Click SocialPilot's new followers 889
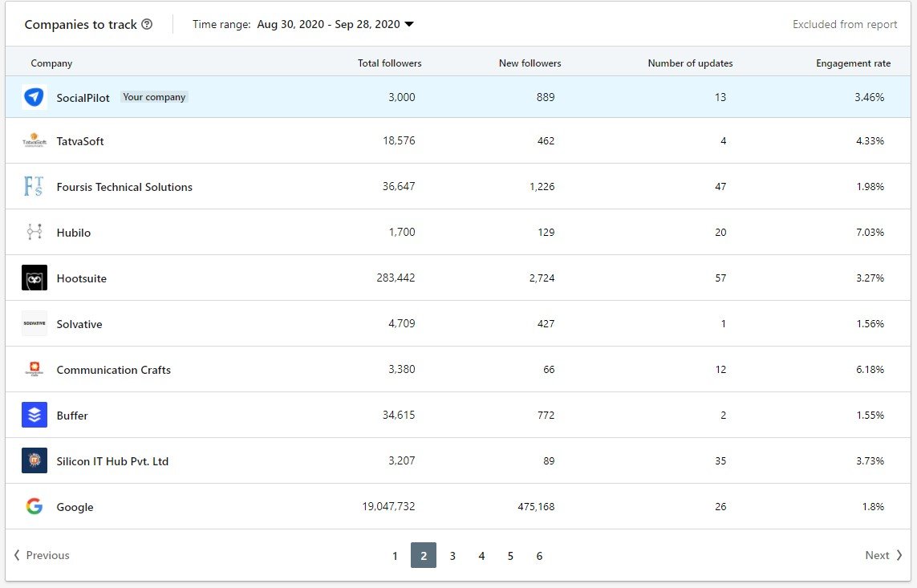917x588 pixels. click(x=546, y=97)
